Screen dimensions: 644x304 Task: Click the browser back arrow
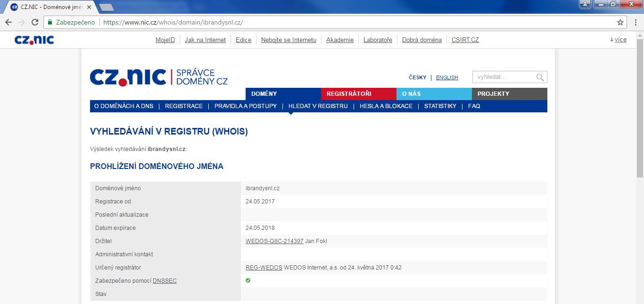(8, 22)
